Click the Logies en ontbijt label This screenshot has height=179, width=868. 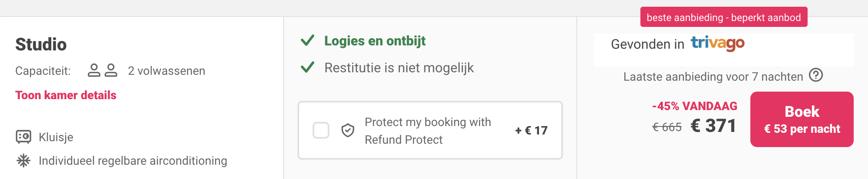coord(375,41)
